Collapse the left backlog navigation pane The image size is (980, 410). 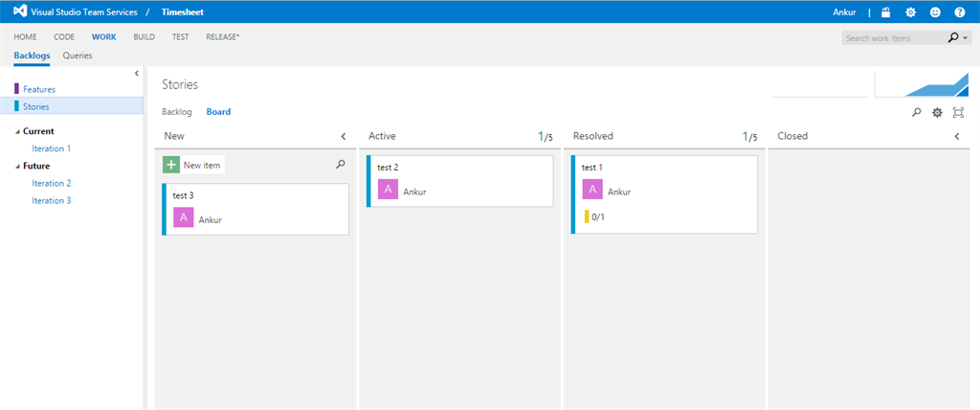(136, 73)
